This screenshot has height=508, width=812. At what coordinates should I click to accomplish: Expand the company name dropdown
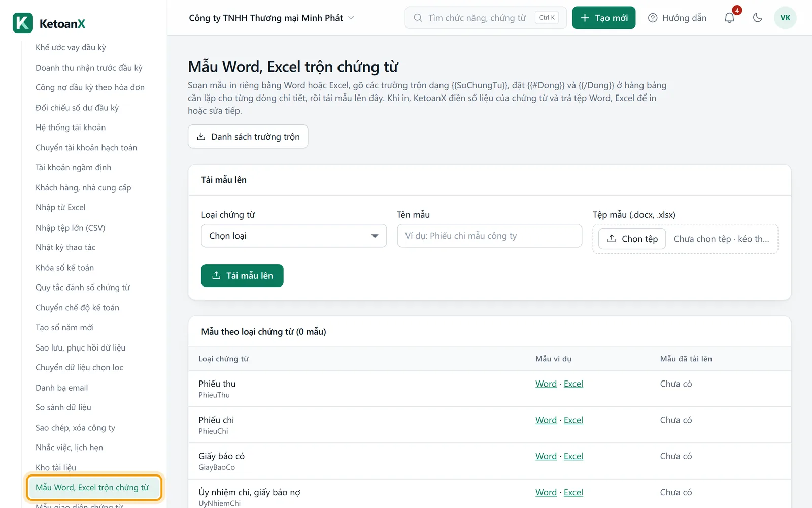272,18
